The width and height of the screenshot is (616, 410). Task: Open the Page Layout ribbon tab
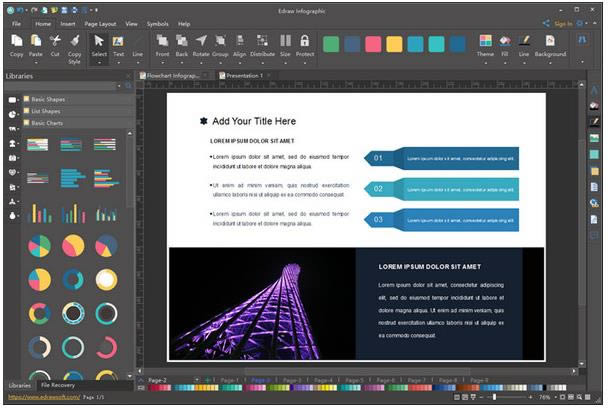[100, 23]
